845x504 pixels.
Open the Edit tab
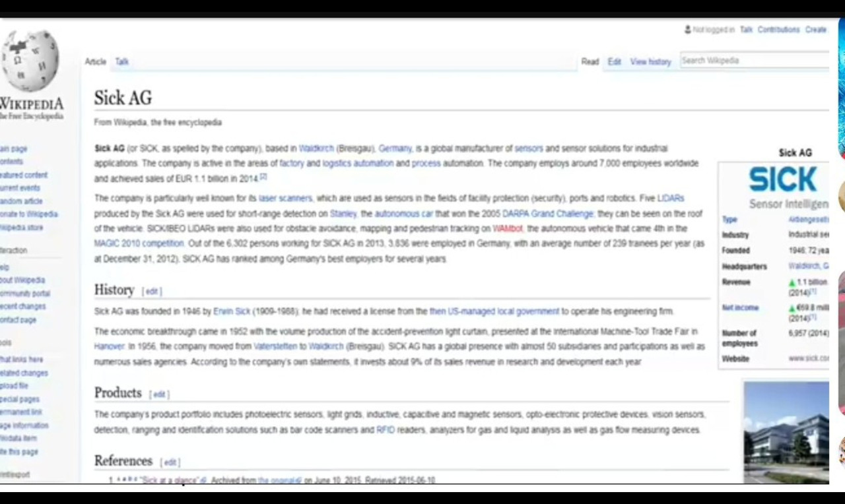615,61
